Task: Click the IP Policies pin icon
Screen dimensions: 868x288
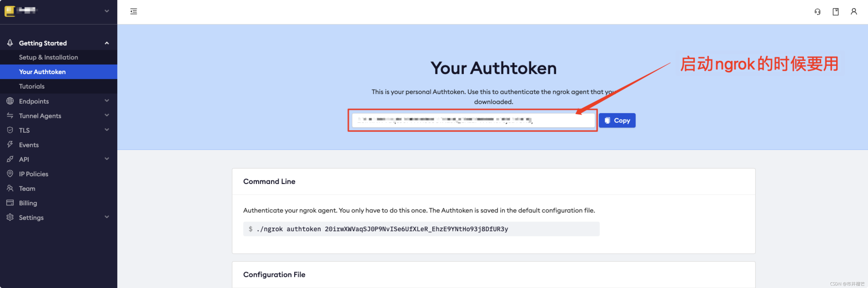Action: 10,174
